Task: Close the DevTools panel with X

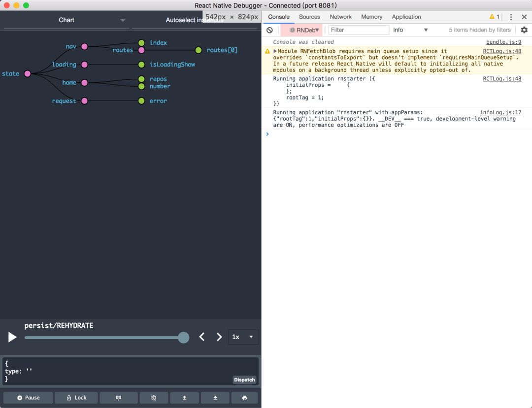Action: 524,17
